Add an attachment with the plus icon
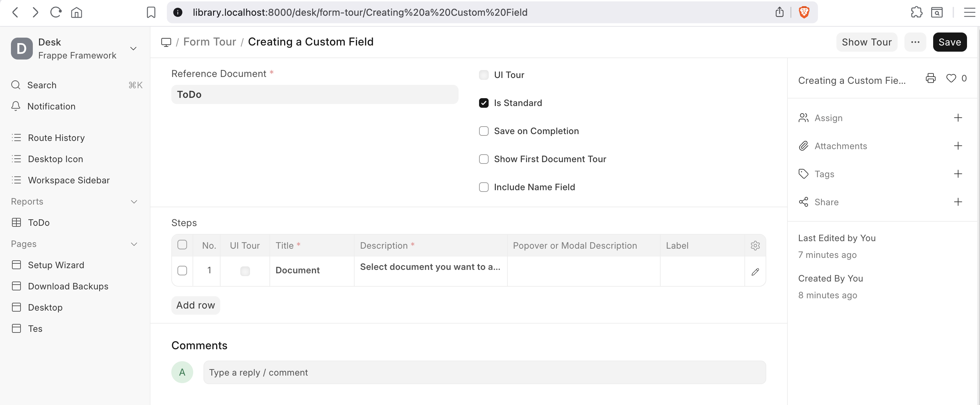This screenshot has width=980, height=405. tap(957, 146)
